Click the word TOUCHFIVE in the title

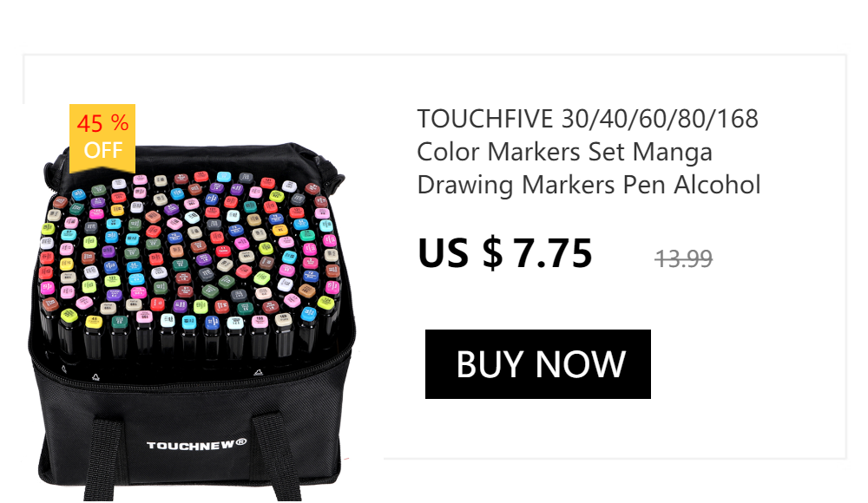485,119
